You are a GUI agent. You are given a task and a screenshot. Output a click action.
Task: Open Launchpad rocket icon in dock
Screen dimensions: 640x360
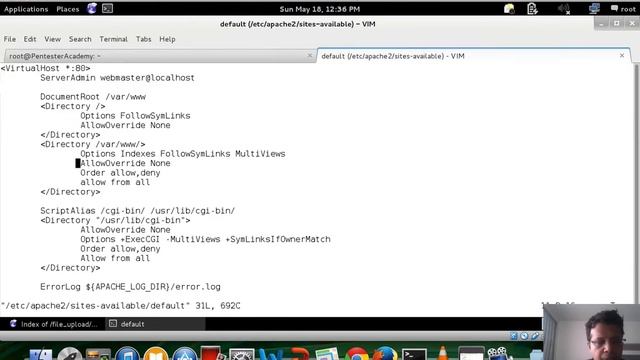pos(70,354)
